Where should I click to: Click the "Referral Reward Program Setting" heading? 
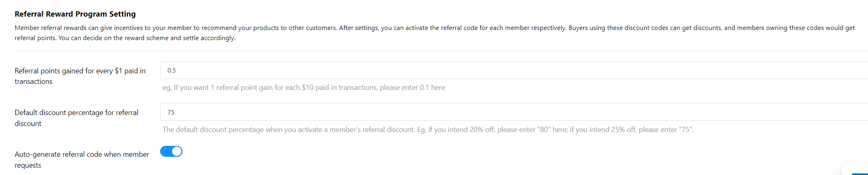point(75,14)
